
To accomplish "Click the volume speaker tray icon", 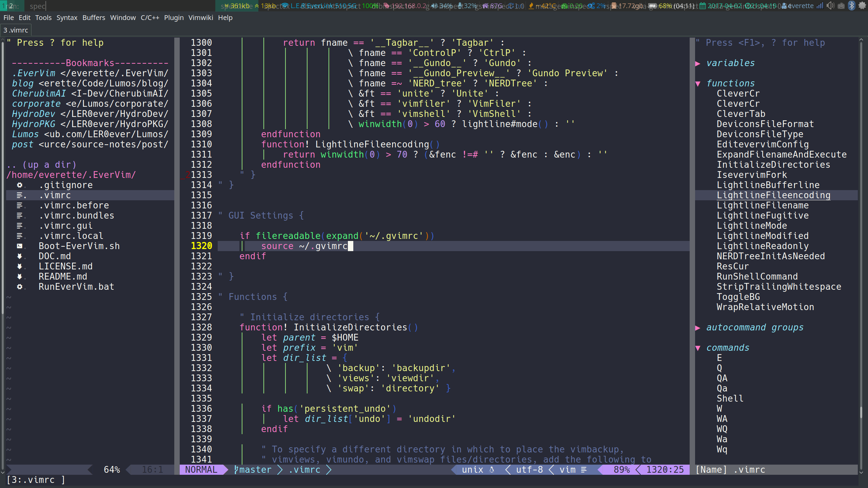I will click(830, 5).
